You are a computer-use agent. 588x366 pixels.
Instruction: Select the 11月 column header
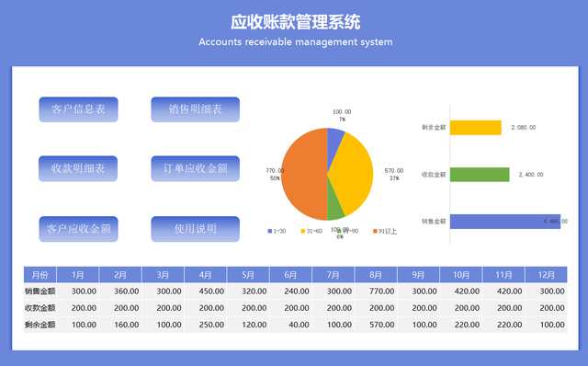click(x=503, y=275)
